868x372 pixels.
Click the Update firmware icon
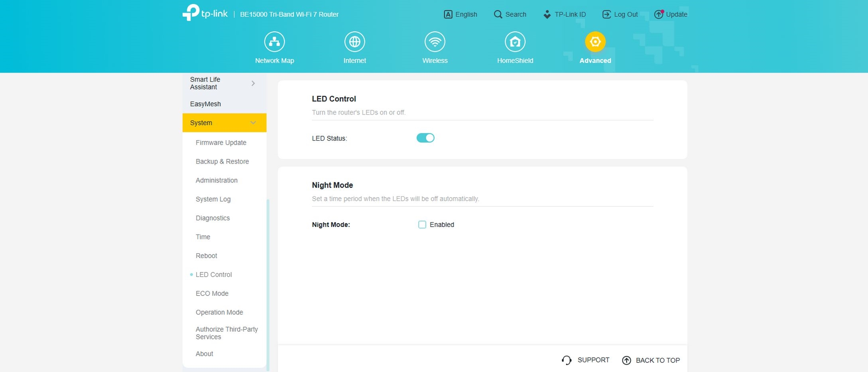point(658,14)
